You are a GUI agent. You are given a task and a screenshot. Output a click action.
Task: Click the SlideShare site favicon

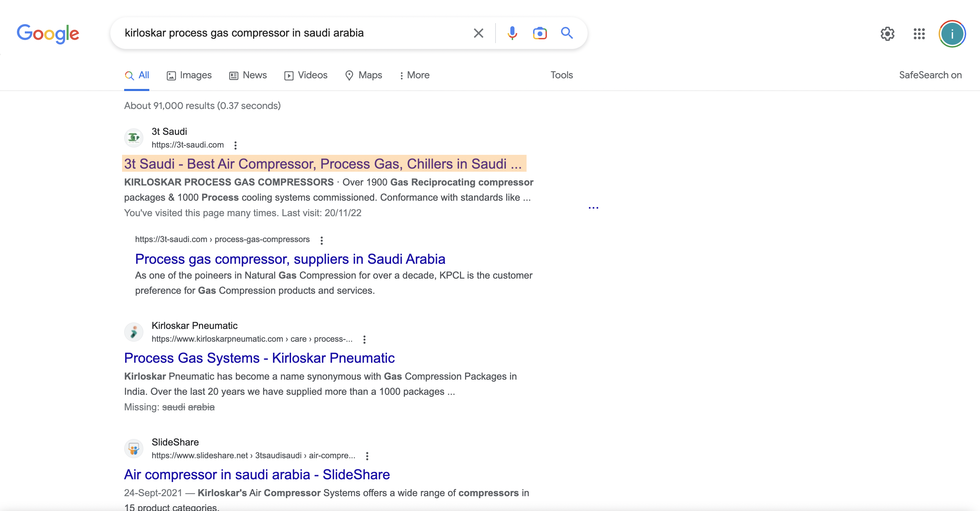133,449
